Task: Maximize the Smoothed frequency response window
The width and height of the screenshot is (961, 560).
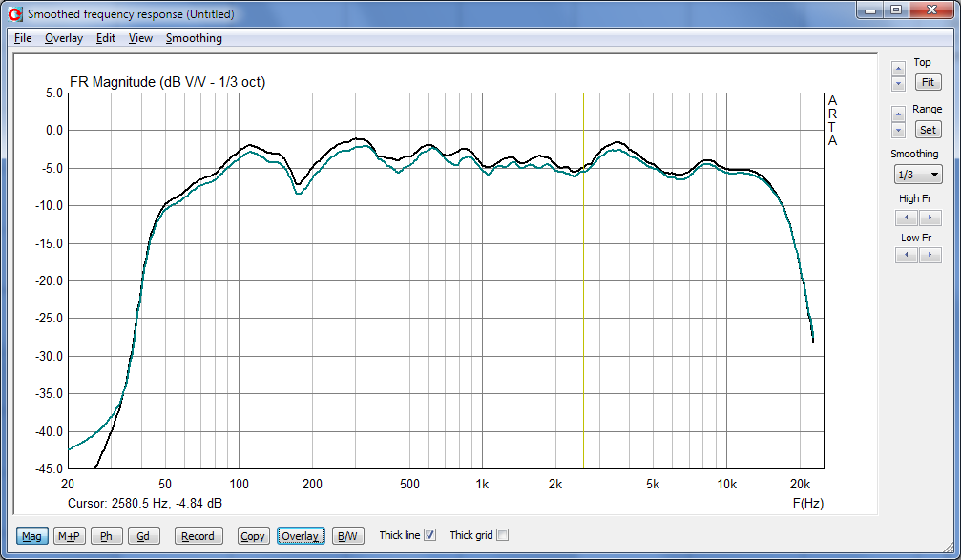Action: (x=896, y=10)
